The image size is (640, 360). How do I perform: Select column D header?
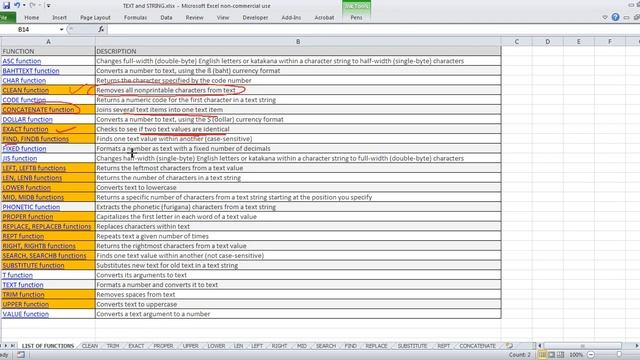[x=547, y=42]
